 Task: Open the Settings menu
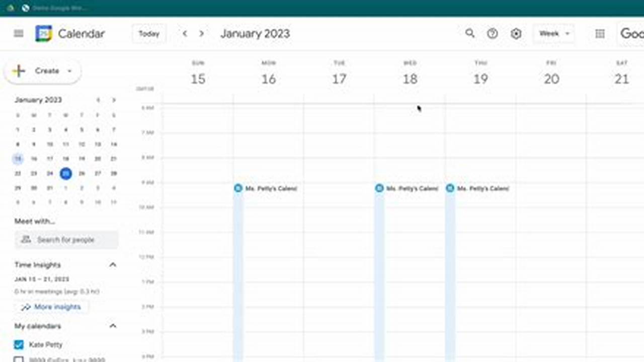(x=516, y=34)
